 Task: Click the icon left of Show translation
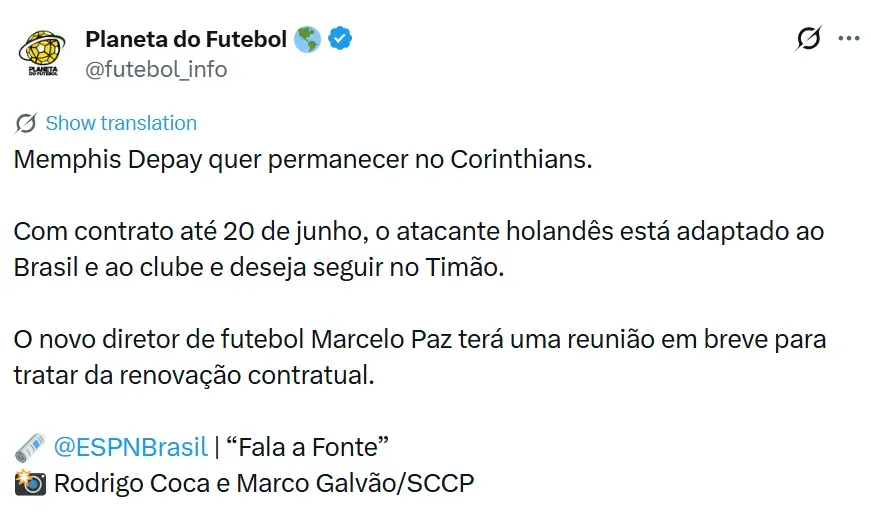(x=26, y=123)
